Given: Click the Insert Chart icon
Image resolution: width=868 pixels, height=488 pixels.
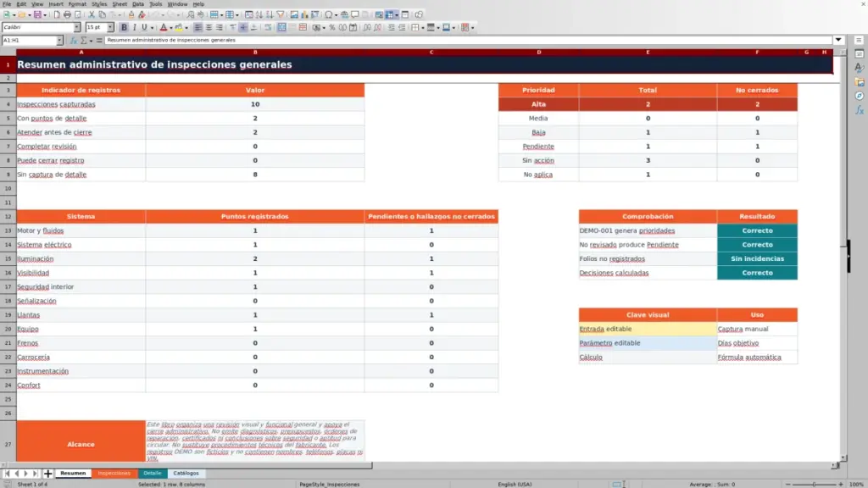Looking at the screenshot, I should point(304,15).
